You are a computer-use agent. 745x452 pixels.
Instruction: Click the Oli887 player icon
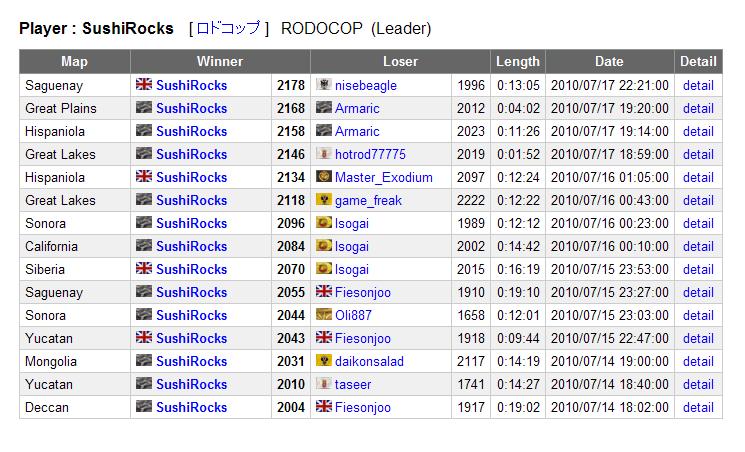323,315
